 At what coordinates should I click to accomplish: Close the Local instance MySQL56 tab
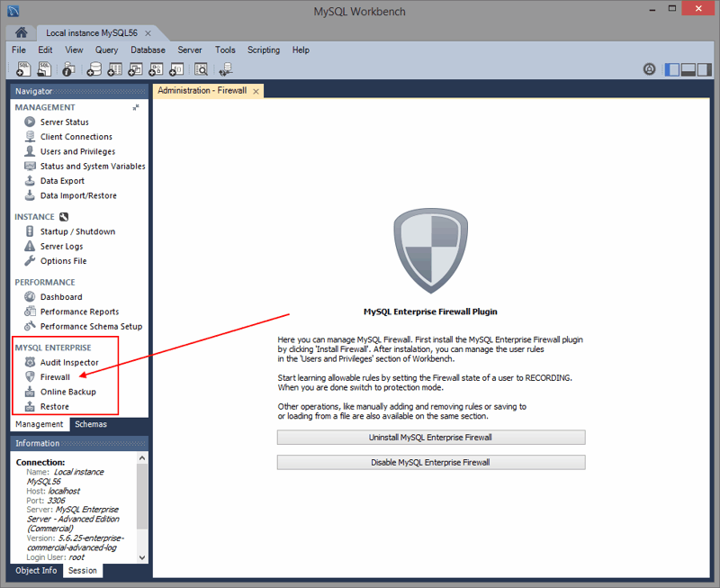[148, 33]
